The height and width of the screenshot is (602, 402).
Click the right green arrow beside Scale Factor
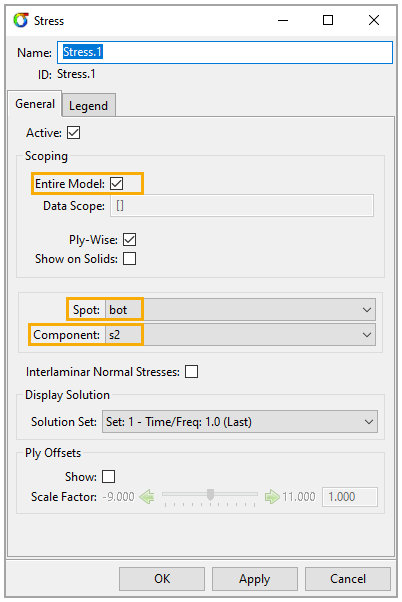click(x=272, y=496)
